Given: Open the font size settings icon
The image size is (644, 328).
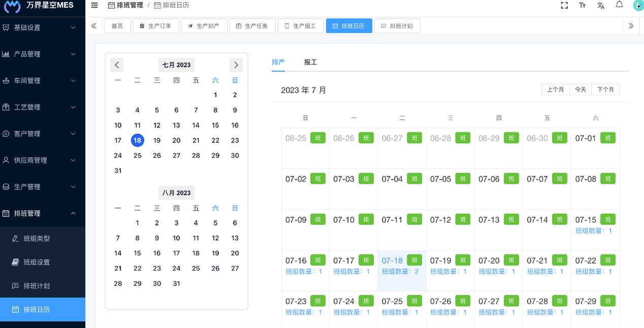Looking at the screenshot, I should [x=582, y=5].
